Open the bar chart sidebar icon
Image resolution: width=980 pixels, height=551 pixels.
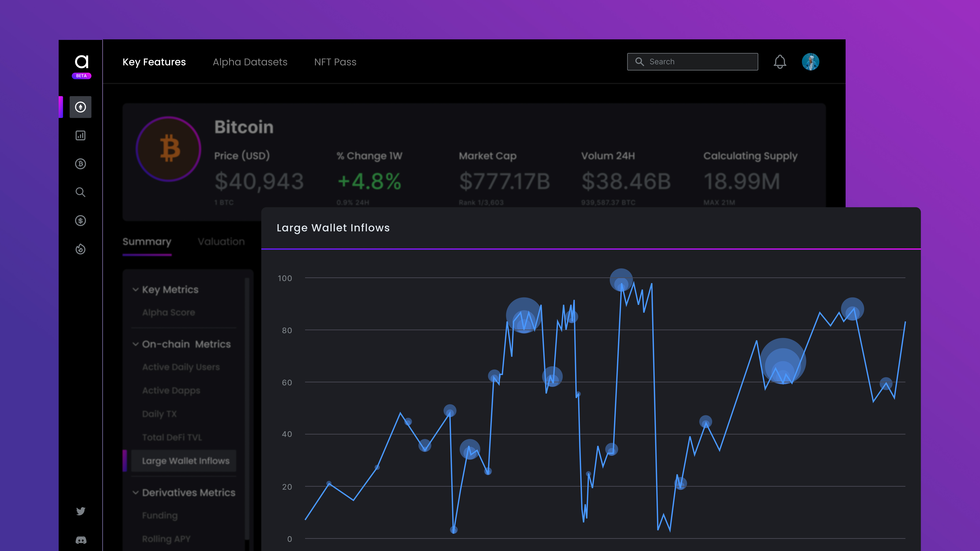tap(80, 135)
